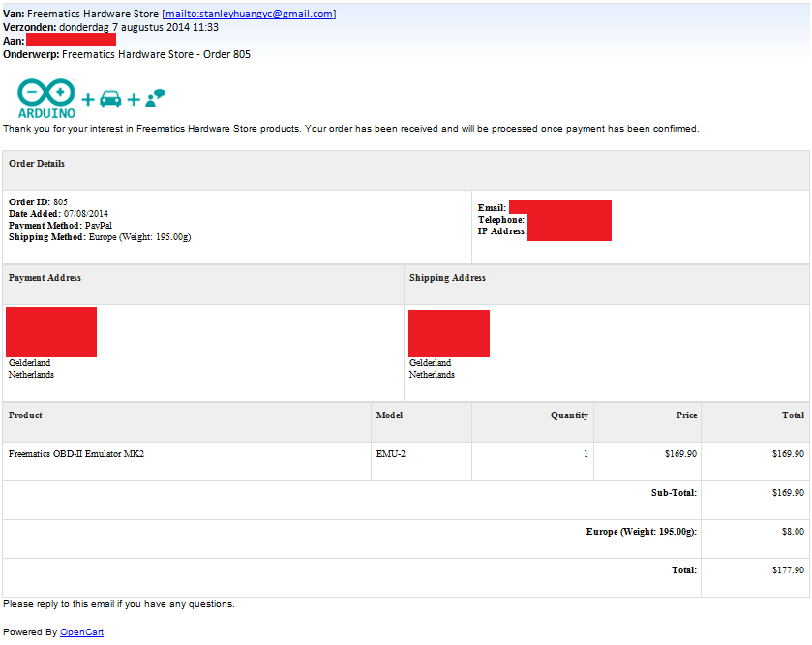Click the "Total" column header
812x645 pixels.
[x=794, y=415]
